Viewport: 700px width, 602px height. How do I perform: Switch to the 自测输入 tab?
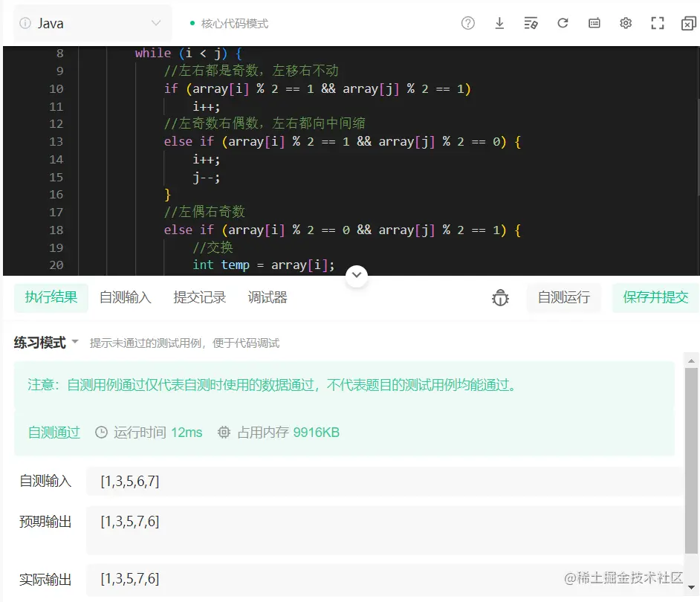click(125, 297)
